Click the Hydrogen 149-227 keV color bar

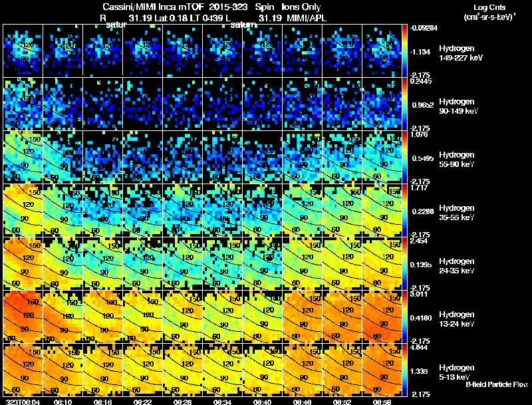click(404, 51)
